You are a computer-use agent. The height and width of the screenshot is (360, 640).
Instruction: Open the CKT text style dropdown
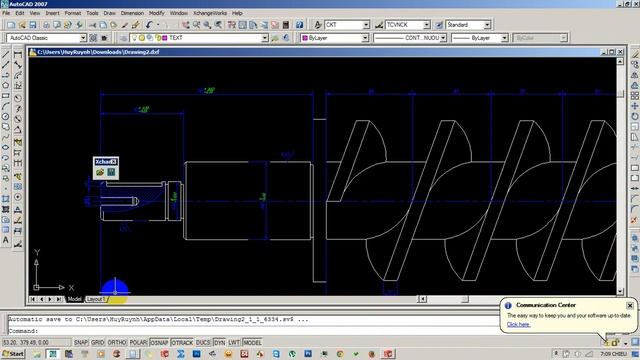point(366,25)
